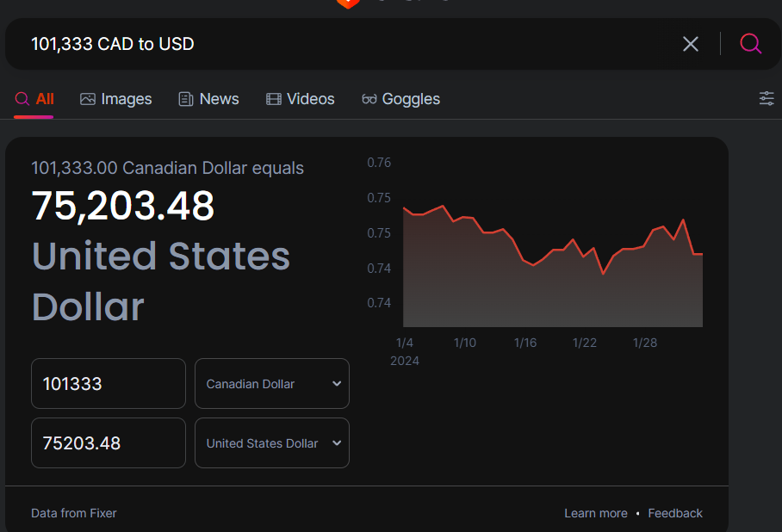Click the 1/16 date label on chart

(x=525, y=343)
